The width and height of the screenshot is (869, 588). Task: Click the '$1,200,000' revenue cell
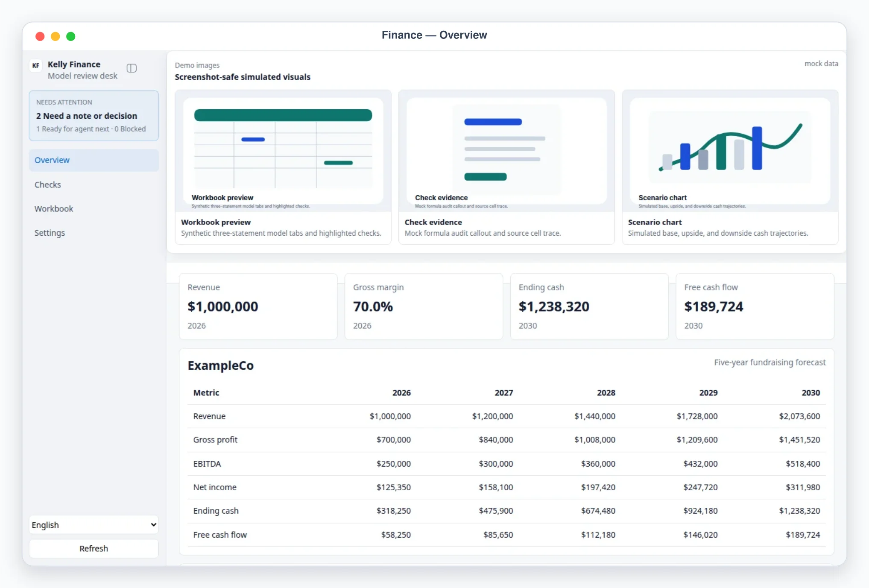[x=492, y=416]
